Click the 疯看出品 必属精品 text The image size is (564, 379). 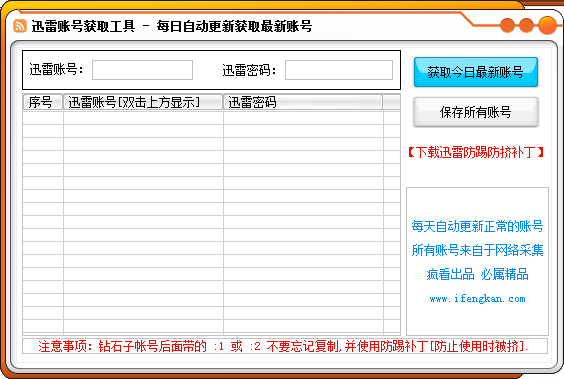point(477,274)
